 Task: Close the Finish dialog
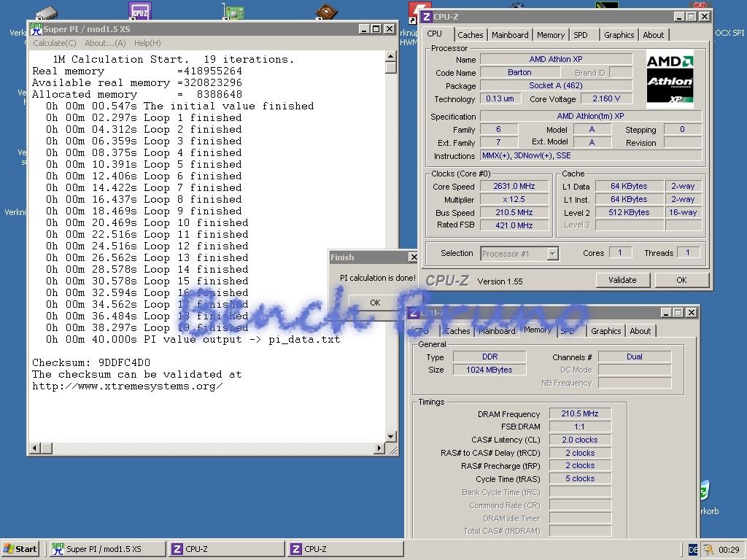click(413, 257)
